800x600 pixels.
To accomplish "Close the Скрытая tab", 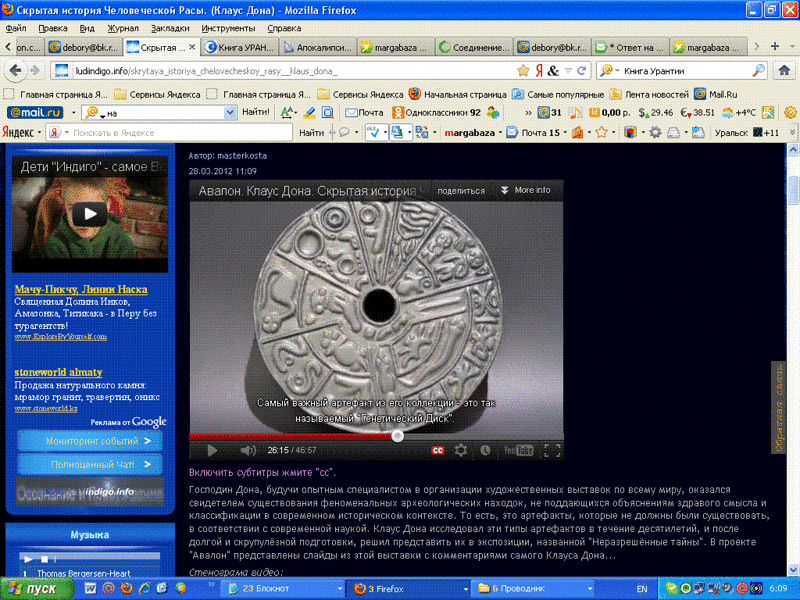I will (192, 46).
